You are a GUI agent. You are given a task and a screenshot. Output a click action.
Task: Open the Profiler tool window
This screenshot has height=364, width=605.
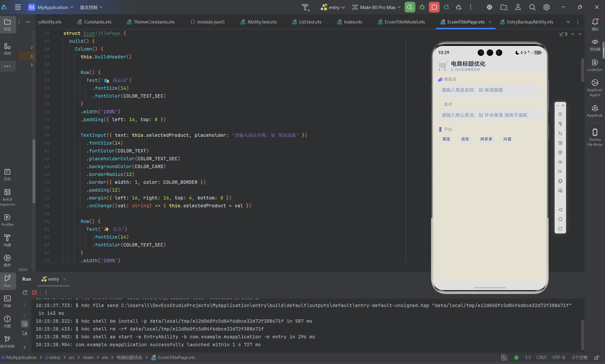pyautogui.click(x=7, y=220)
